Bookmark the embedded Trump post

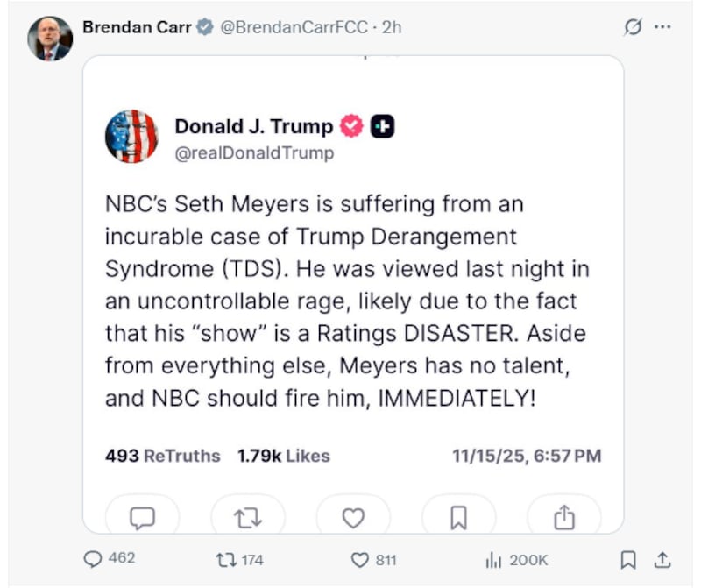click(457, 517)
